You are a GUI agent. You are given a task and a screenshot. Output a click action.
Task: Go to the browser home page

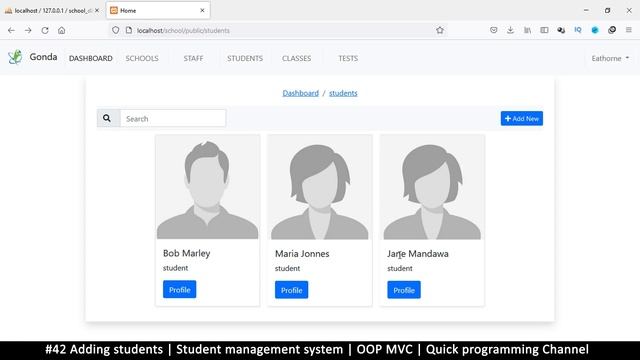pyautogui.click(x=62, y=30)
